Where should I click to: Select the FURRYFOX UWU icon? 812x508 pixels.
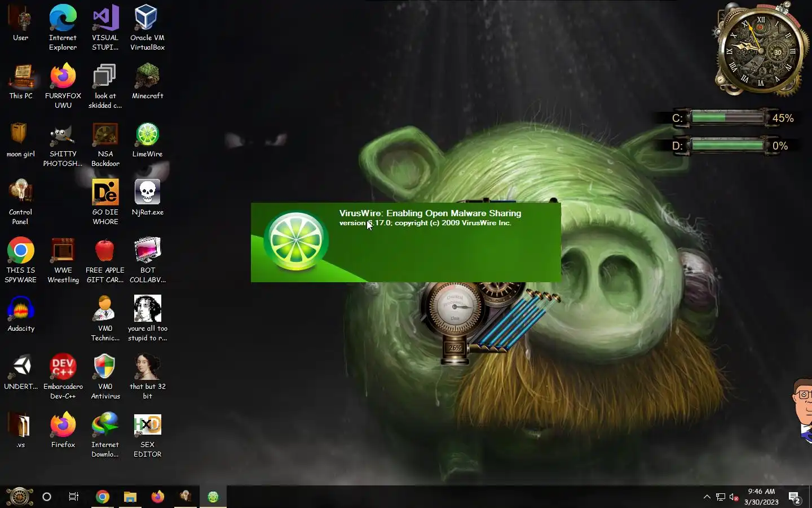coord(63,86)
